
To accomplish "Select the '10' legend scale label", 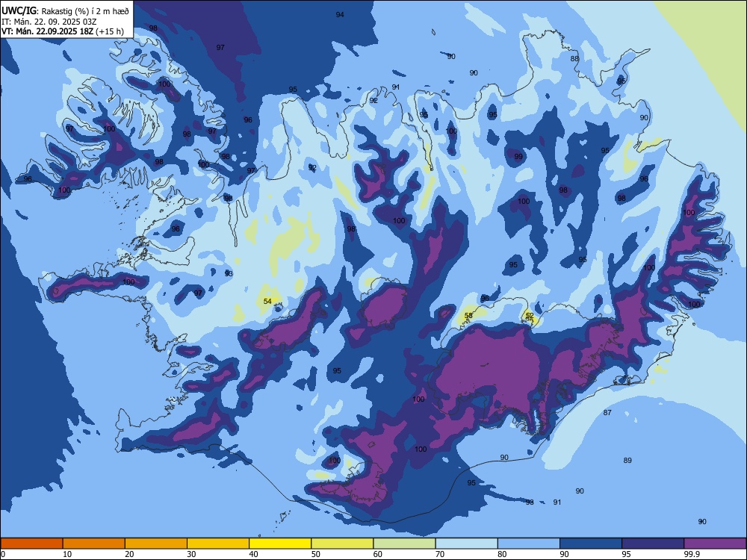I will [x=67, y=554].
